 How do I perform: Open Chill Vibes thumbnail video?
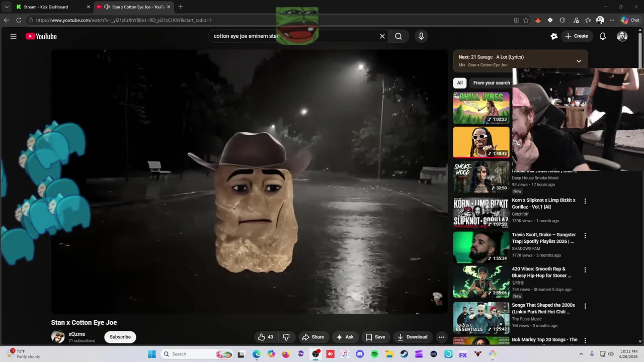click(x=481, y=108)
